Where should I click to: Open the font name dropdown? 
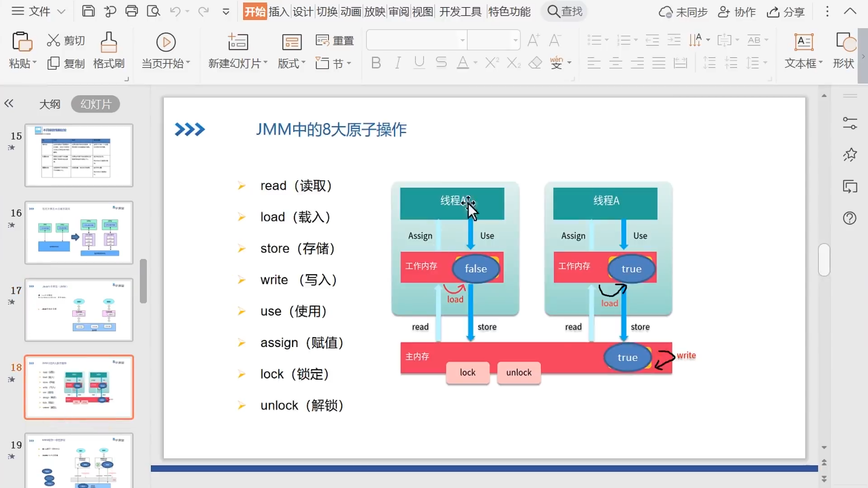click(462, 40)
